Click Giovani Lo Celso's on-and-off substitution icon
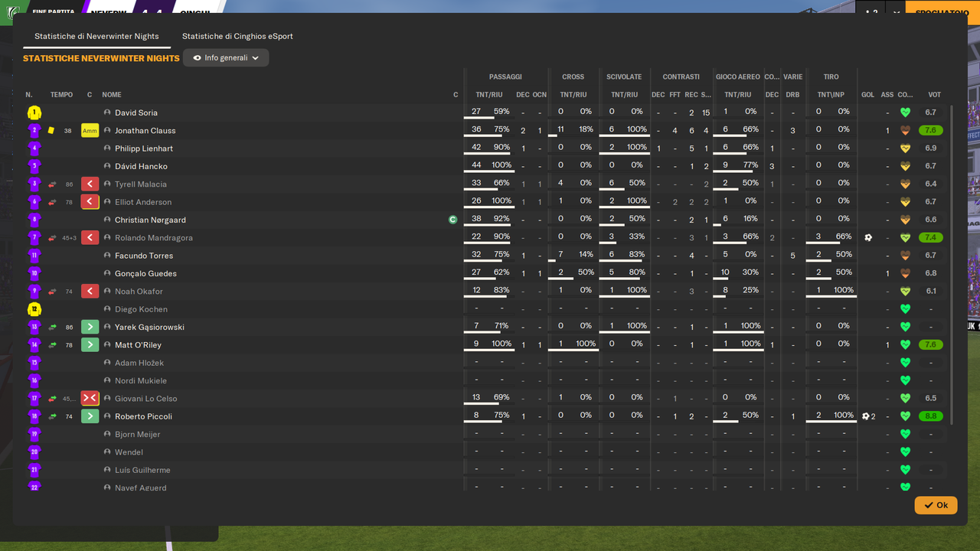 coord(90,399)
